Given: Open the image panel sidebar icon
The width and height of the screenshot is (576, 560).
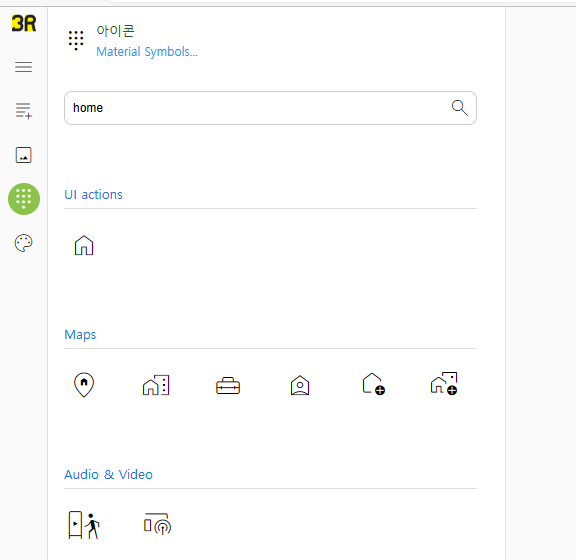Looking at the screenshot, I should click(24, 155).
